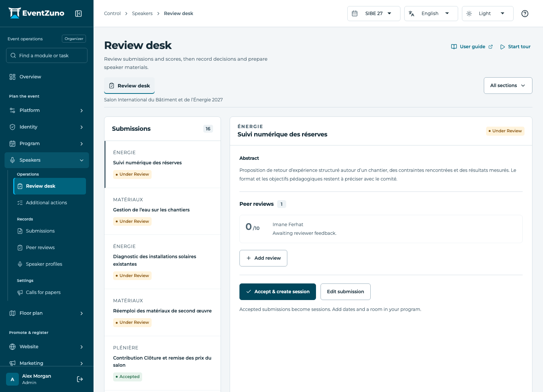
Task: Select the Review desk tab
Action: (129, 86)
